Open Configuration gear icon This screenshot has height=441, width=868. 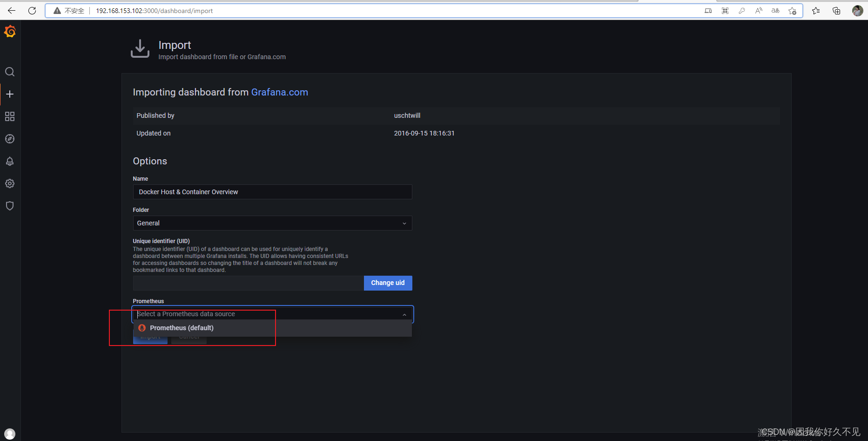(10, 183)
